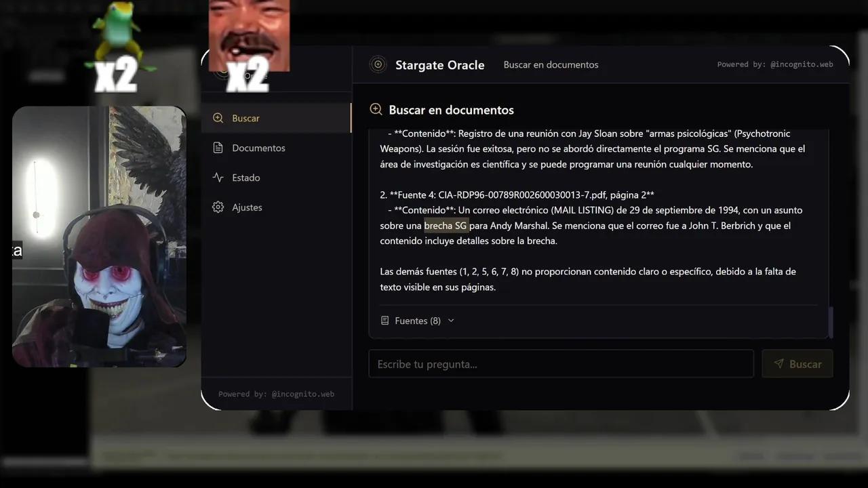Click the Buscar en documentos section heading
The image size is (868, 488).
451,110
